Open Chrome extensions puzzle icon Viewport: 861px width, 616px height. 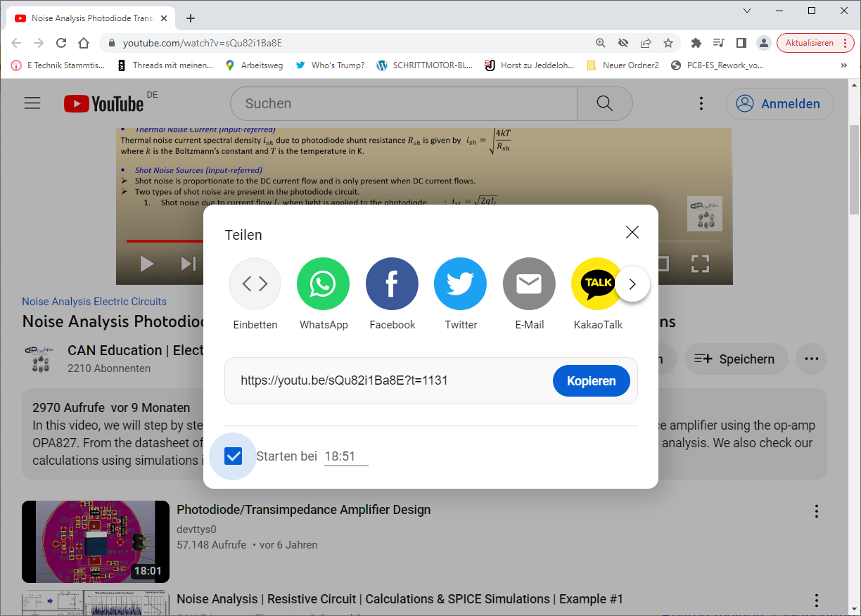pos(696,43)
